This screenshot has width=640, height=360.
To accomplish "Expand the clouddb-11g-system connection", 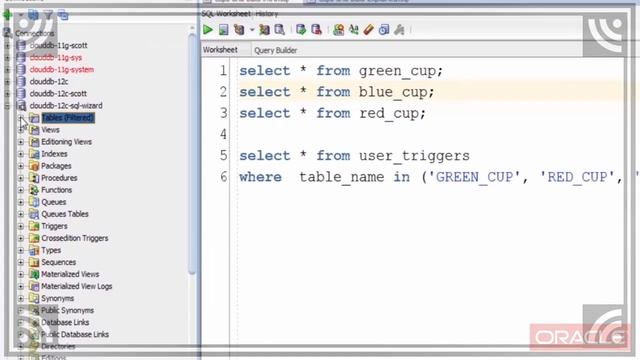I will [7, 70].
